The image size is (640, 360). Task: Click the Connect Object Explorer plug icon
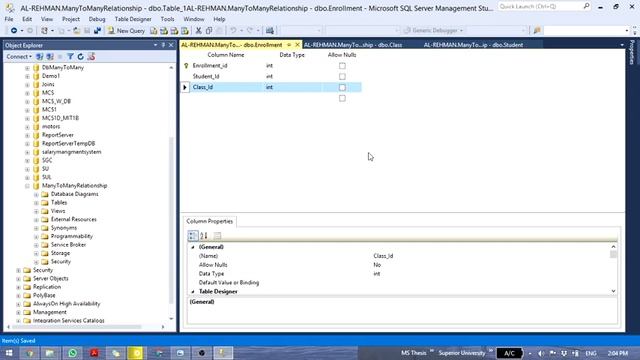click(x=40, y=57)
